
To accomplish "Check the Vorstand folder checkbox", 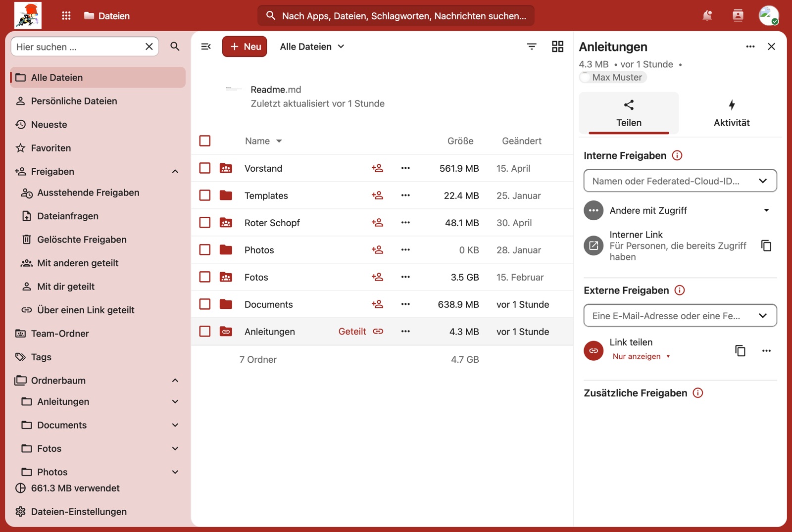I will pos(205,168).
